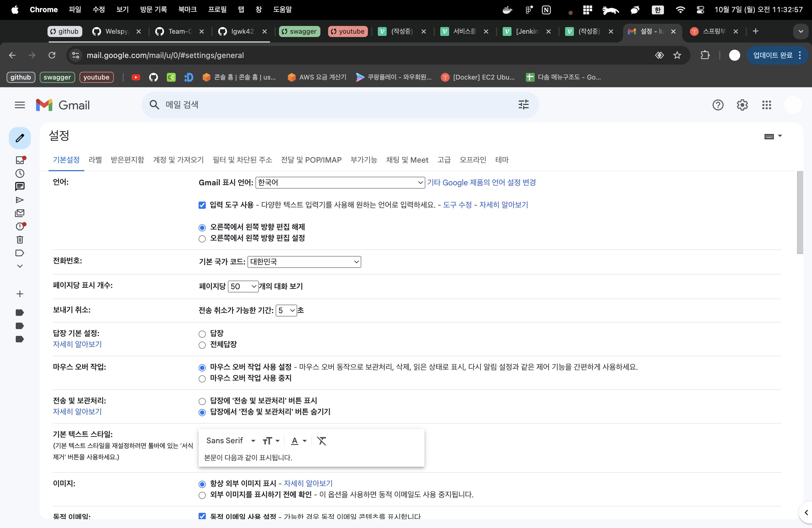Image resolution: width=812 pixels, height=528 pixels.
Task: Select 마우스 오버 작업 사용 중지 option
Action: [202, 379]
